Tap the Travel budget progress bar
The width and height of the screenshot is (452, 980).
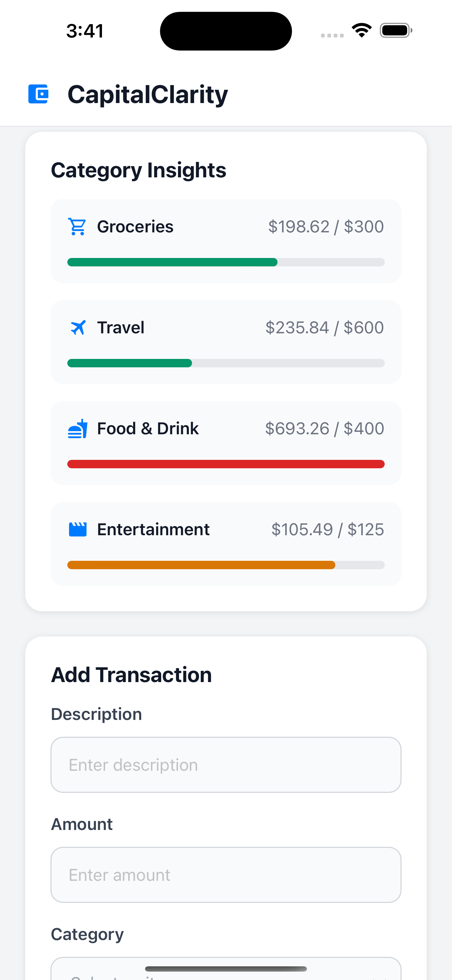pos(226,363)
